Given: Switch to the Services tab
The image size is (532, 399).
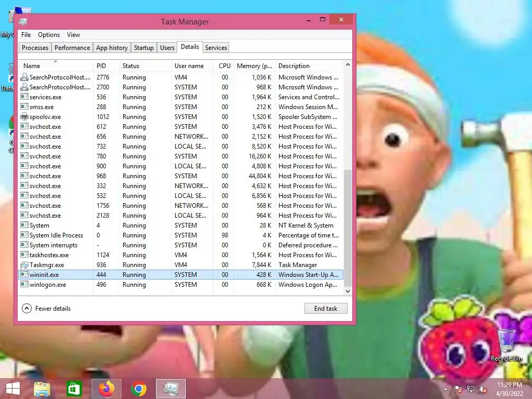Looking at the screenshot, I should [x=216, y=47].
